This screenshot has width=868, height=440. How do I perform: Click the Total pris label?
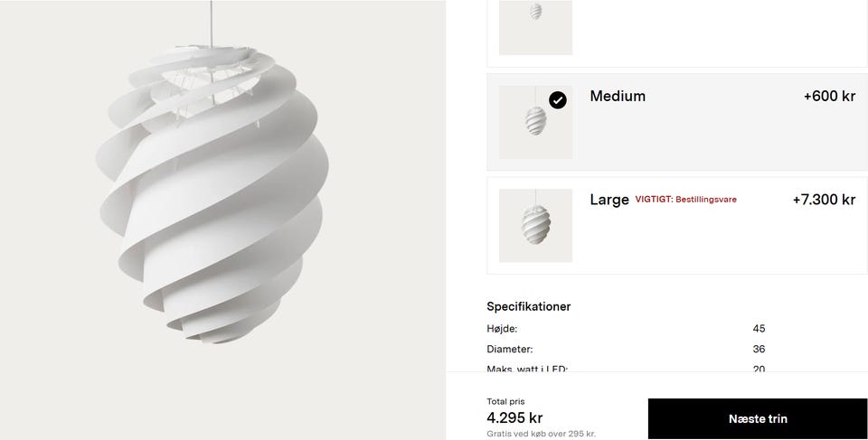505,401
